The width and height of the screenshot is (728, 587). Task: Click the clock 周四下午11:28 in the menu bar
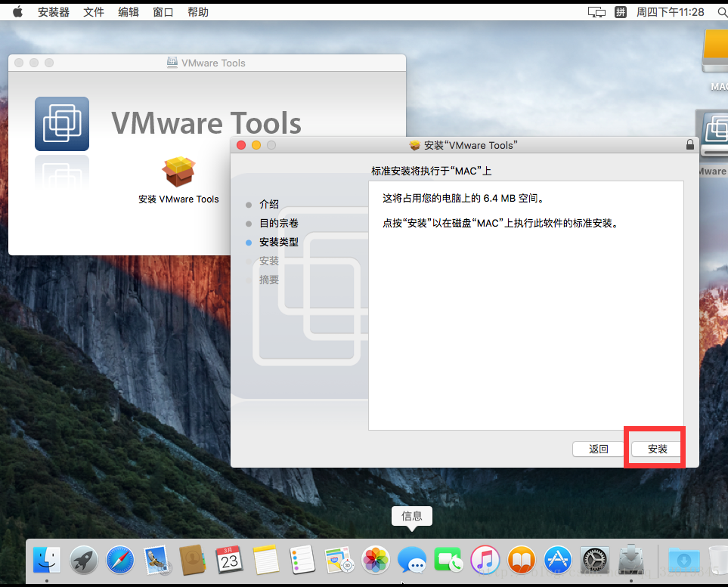670,12
